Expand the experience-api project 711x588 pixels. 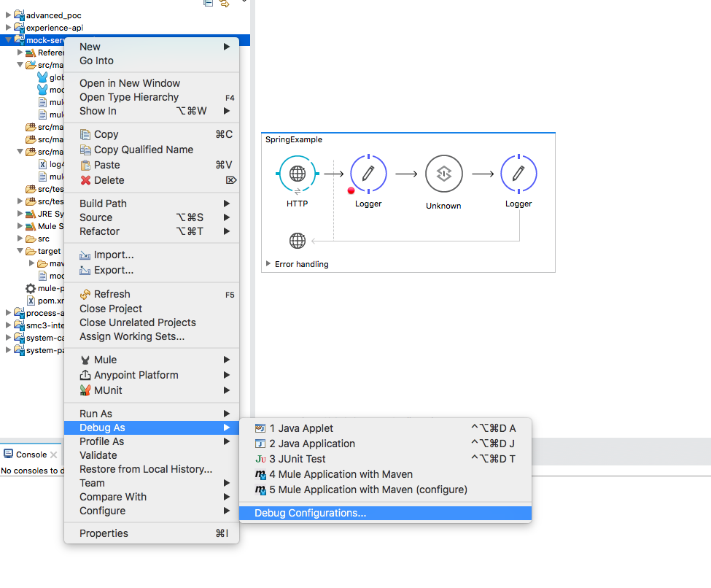tap(8, 27)
